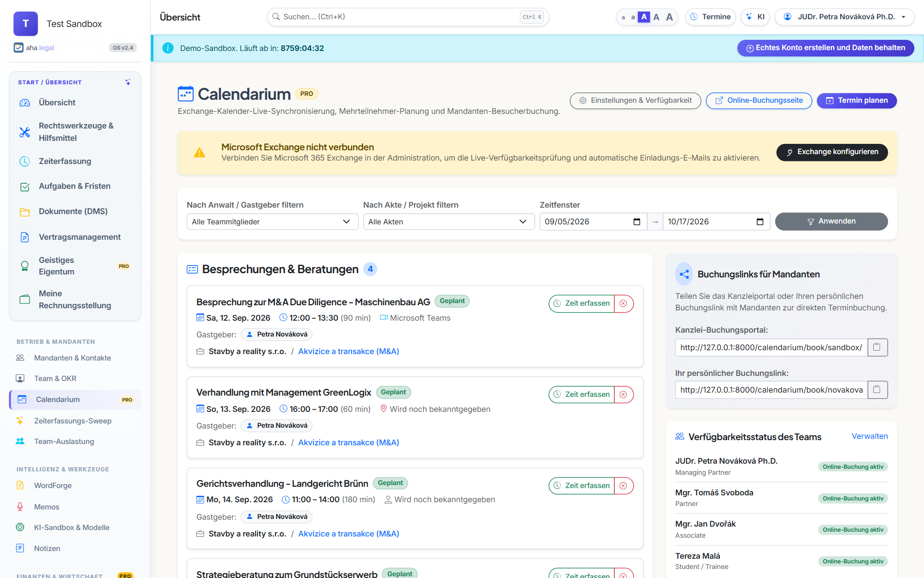Open aha.legal brand link in sidebar

34,48
